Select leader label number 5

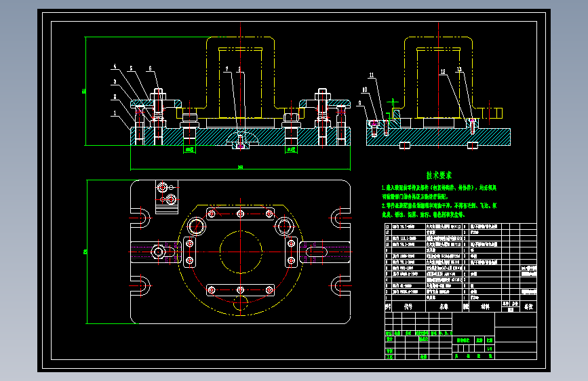pos(131,68)
